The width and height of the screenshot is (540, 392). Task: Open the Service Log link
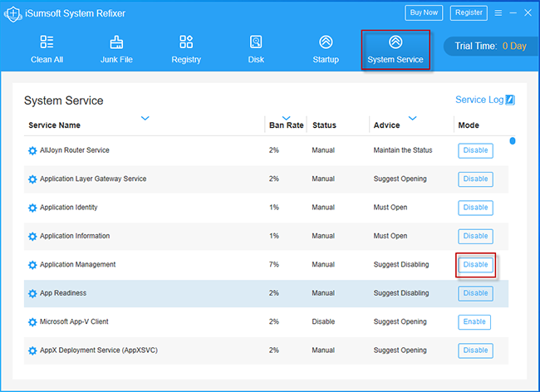[479, 100]
